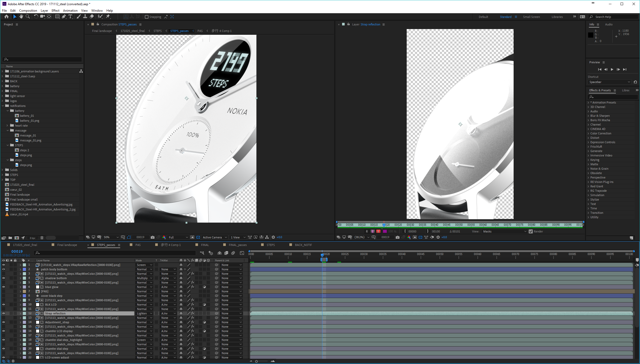This screenshot has width=640, height=364.
Task: Delete selected project item with trash icon
Action: click(x=42, y=238)
